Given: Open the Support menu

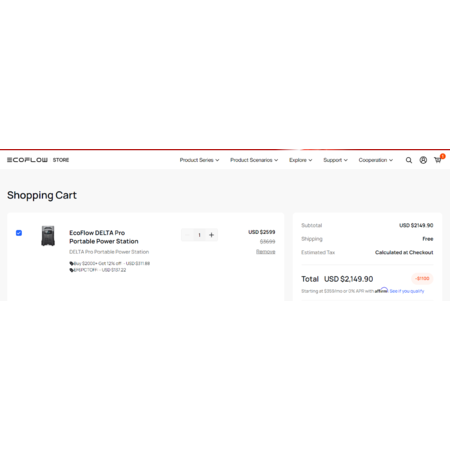Looking at the screenshot, I should pyautogui.click(x=335, y=160).
